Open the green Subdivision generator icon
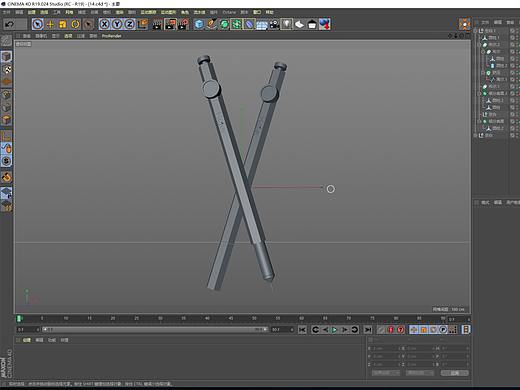 (224, 24)
